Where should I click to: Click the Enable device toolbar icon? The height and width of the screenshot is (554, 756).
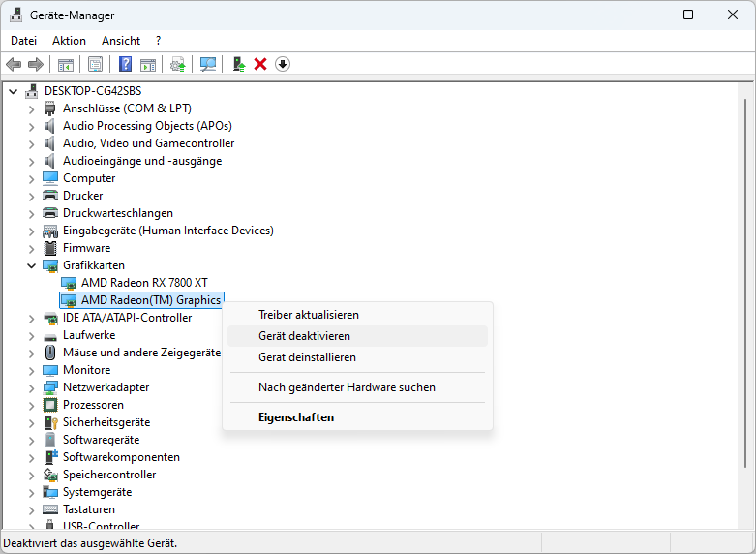(x=239, y=64)
